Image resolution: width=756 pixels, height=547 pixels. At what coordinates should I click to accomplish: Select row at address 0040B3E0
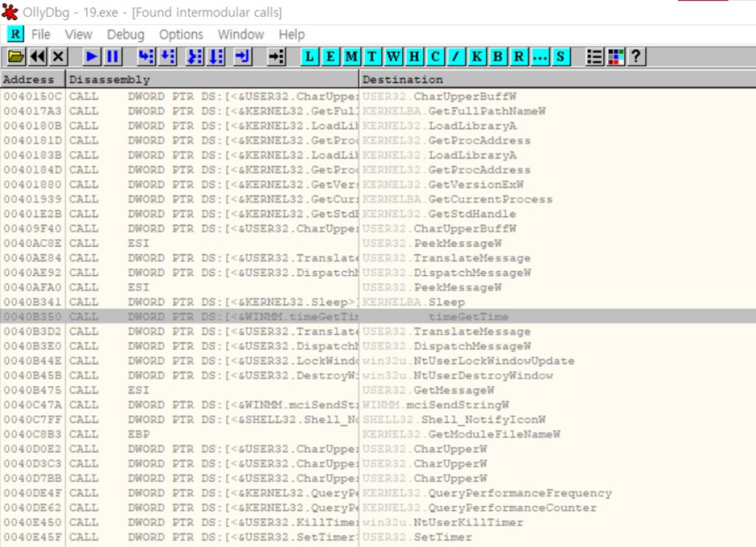378,346
